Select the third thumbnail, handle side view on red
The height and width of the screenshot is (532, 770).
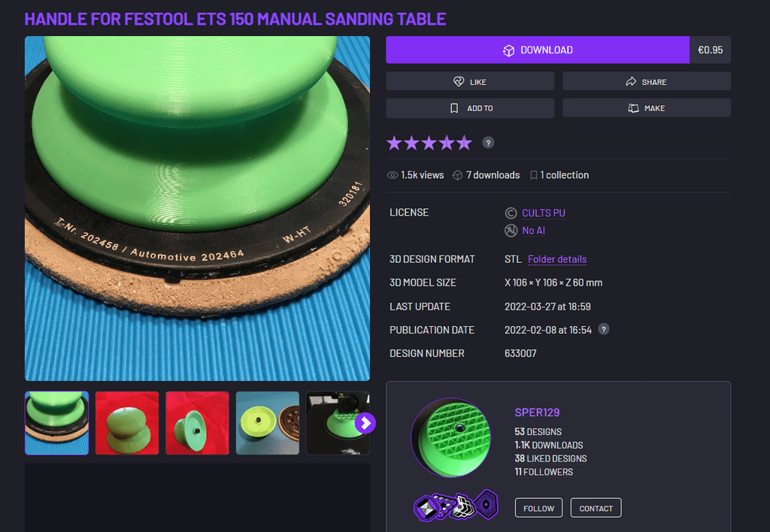coord(198,423)
